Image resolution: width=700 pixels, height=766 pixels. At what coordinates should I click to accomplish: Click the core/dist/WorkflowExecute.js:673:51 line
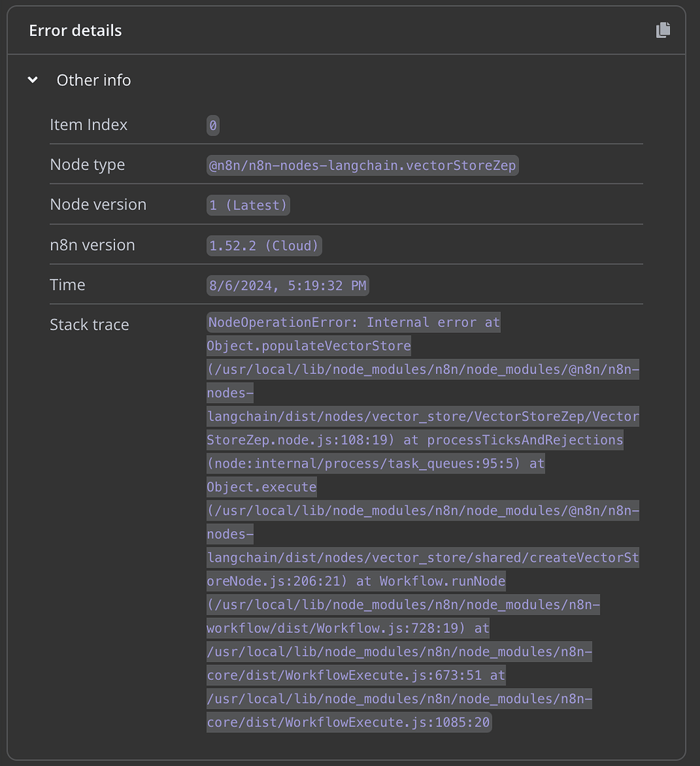point(356,675)
